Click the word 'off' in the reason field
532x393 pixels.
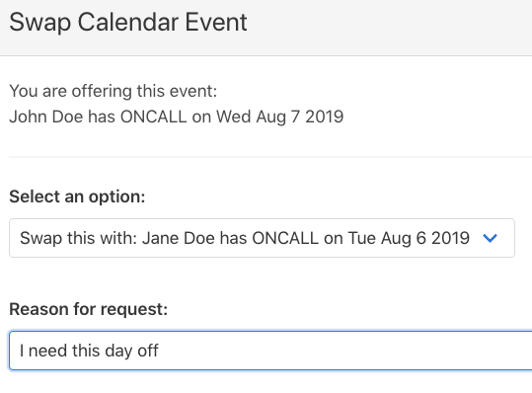(148, 351)
